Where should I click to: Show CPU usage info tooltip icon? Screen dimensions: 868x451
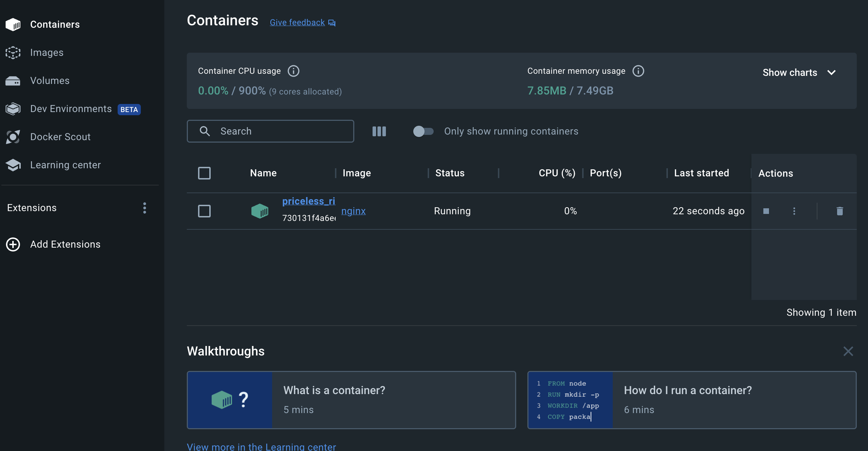coord(294,71)
